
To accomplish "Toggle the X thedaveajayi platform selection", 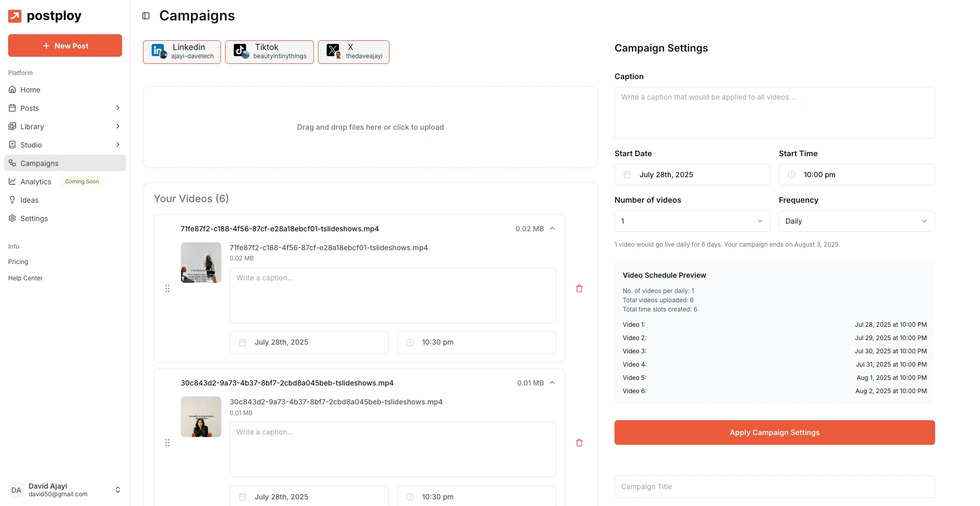I will pyautogui.click(x=353, y=52).
